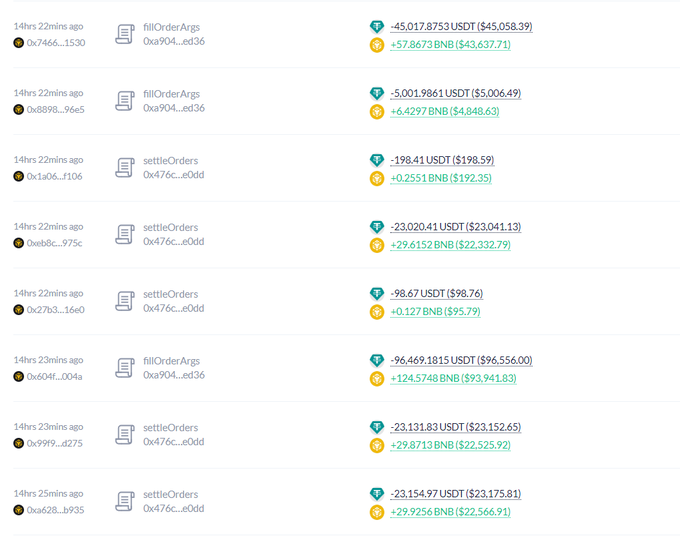
Task: Click contract icon in 0x604f...004a row
Action: (125, 368)
